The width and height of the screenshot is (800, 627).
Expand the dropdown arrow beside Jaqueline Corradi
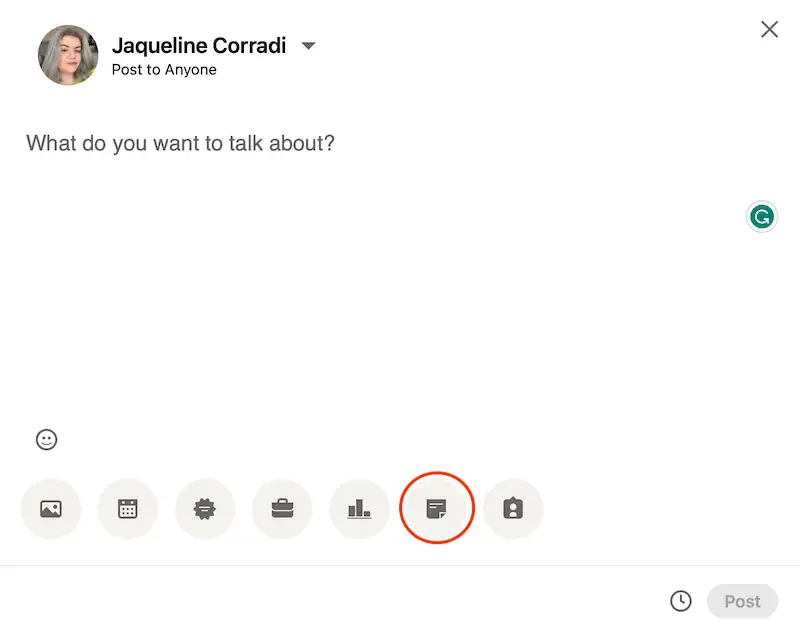309,46
